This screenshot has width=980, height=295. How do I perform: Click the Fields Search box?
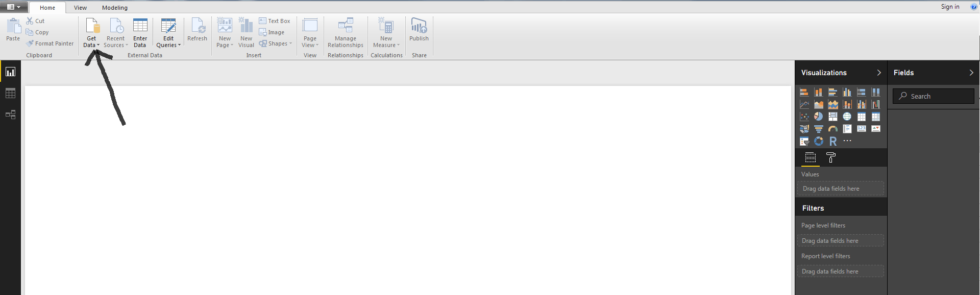click(934, 96)
